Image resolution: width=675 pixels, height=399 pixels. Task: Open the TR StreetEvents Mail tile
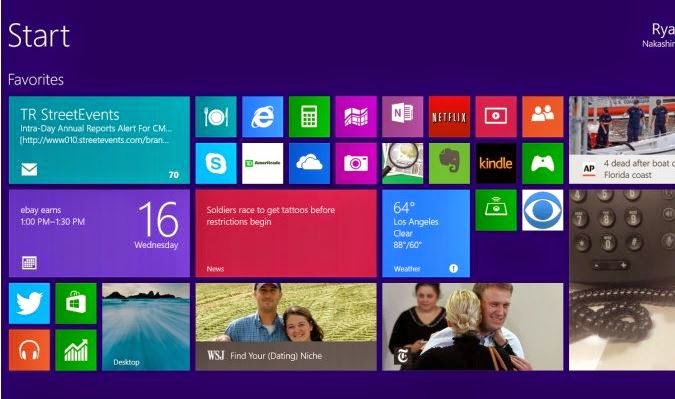[x=99, y=140]
